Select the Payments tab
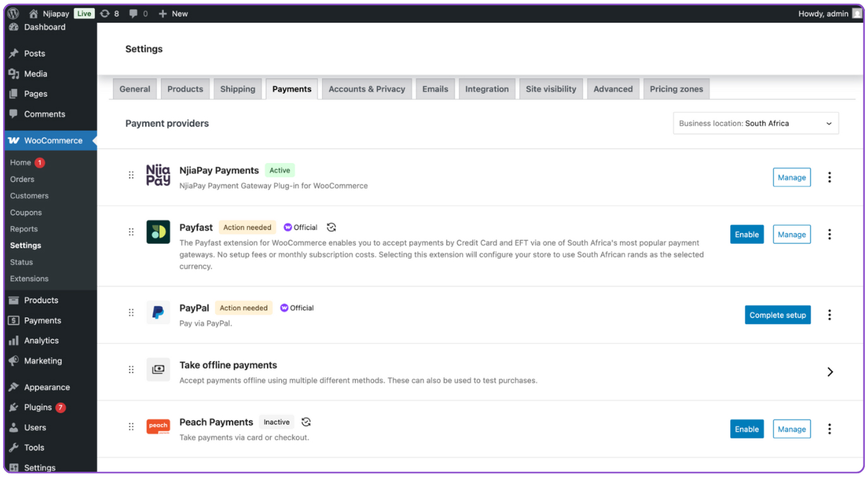The image size is (868, 477). coord(292,89)
